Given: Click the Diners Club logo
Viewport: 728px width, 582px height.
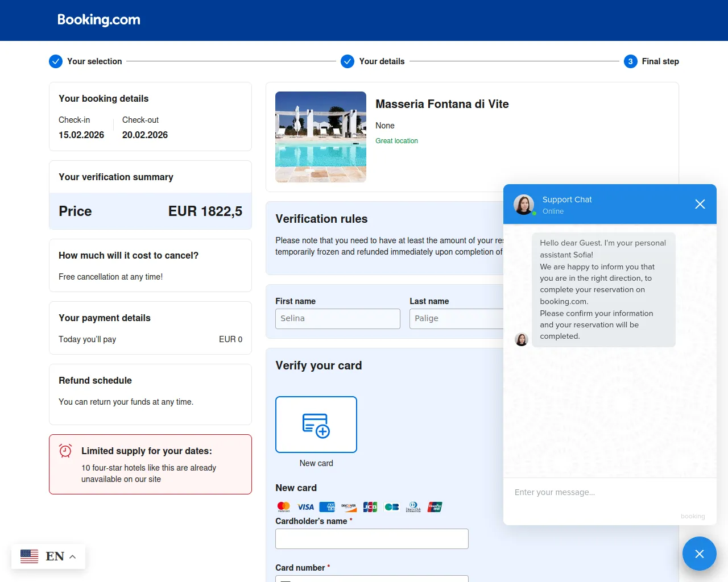Looking at the screenshot, I should (x=413, y=506).
